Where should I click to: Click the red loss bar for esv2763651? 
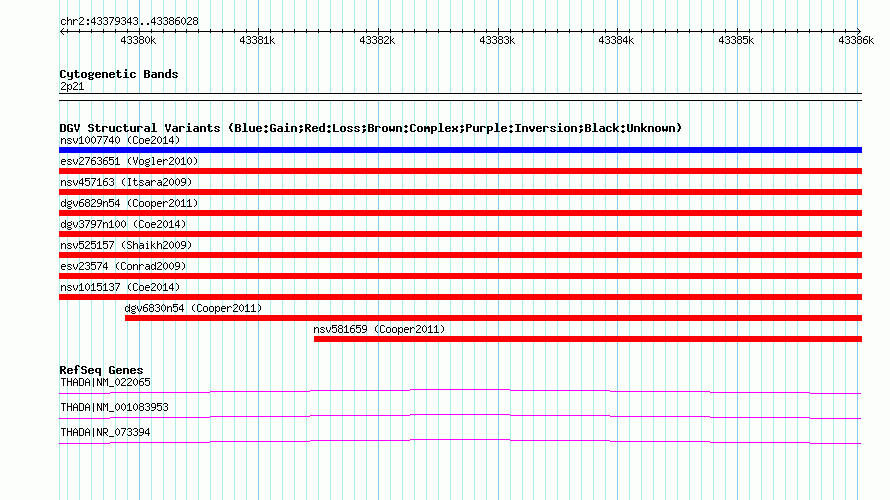[x=460, y=171]
